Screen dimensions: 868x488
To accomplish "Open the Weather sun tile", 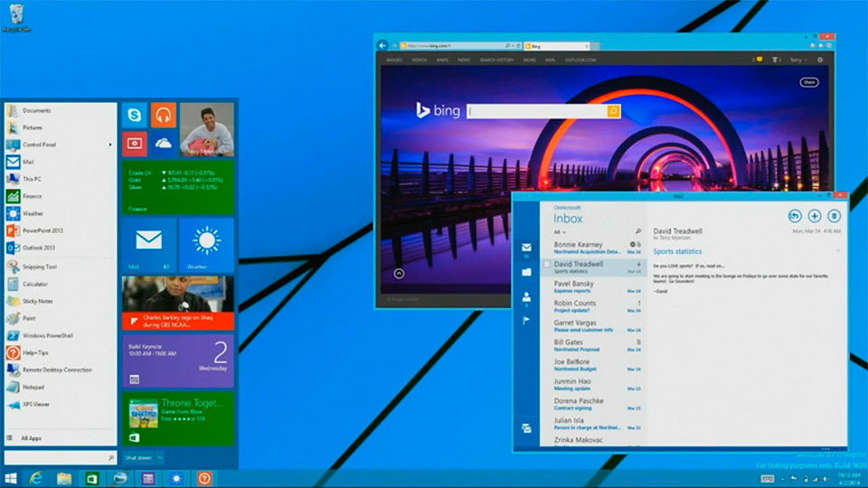I will tap(206, 245).
